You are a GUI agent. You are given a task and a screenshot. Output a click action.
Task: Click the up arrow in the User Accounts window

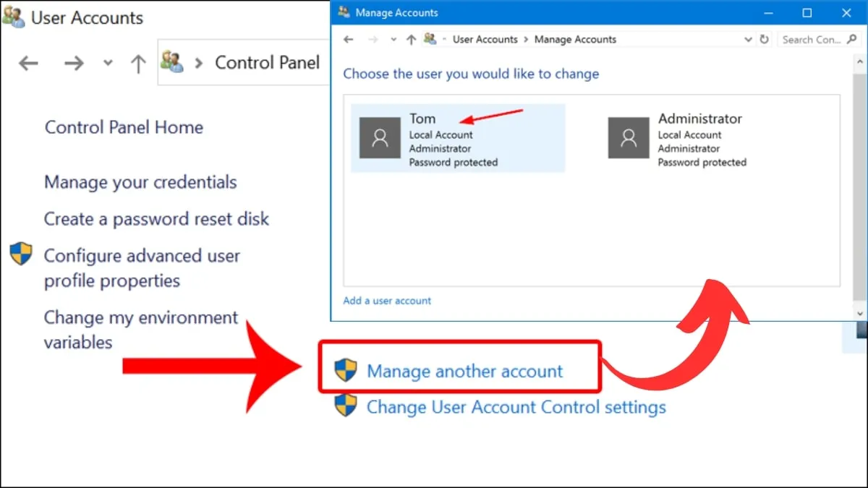click(138, 64)
